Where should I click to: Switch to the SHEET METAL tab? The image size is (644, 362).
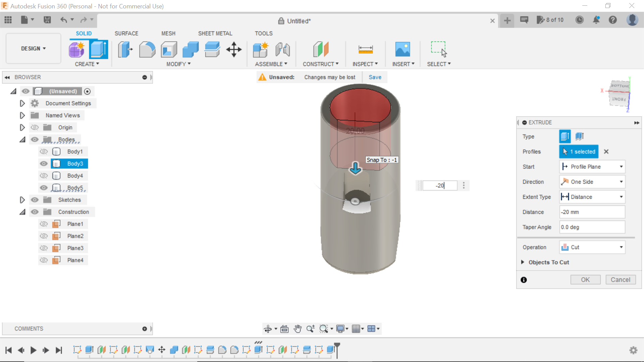[215, 33]
